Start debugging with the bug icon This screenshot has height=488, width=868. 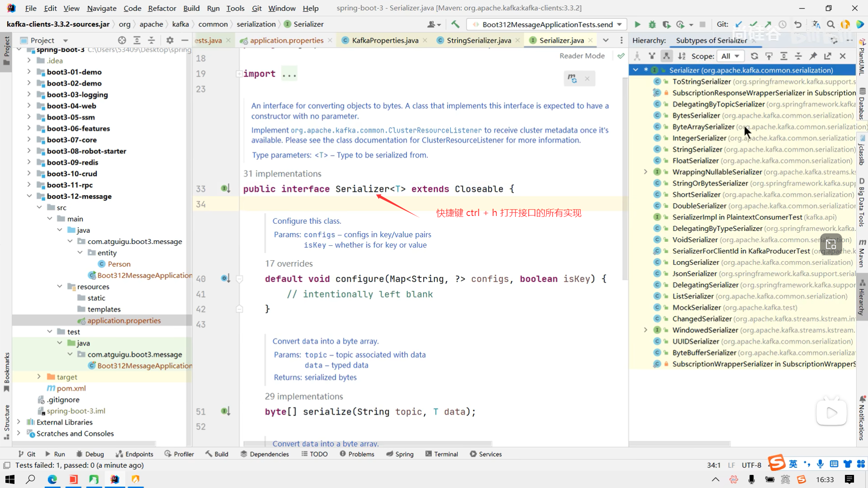click(652, 24)
